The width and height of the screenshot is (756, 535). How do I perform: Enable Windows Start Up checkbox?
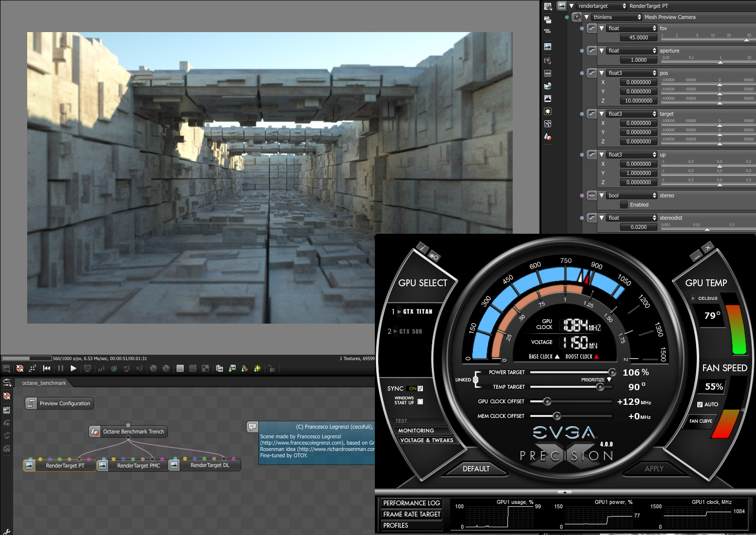420,401
